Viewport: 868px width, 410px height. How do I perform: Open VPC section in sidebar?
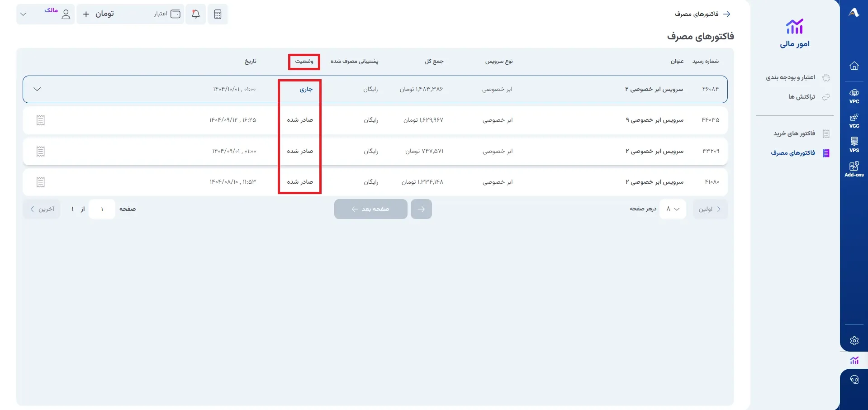point(854,96)
